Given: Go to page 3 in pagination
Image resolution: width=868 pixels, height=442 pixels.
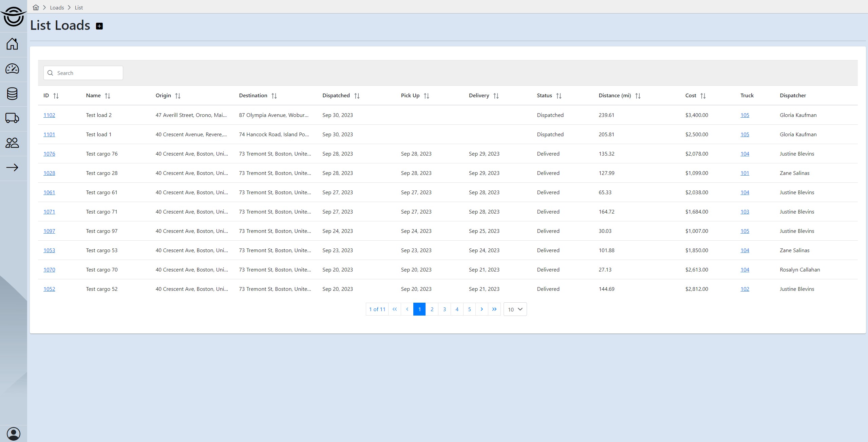Looking at the screenshot, I should (x=444, y=309).
